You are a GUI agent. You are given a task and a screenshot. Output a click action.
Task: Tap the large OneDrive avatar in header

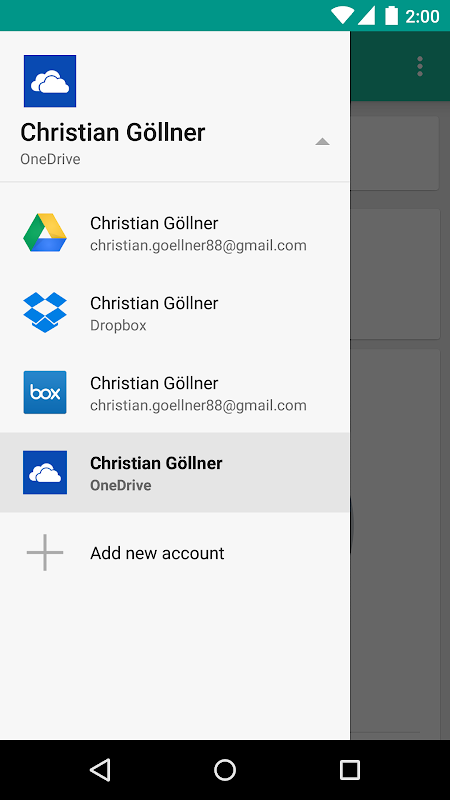tap(50, 81)
